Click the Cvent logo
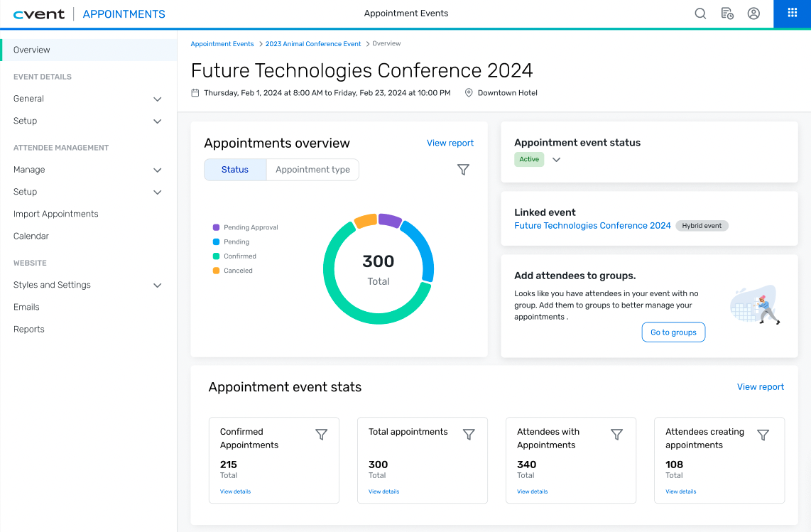 click(x=39, y=14)
